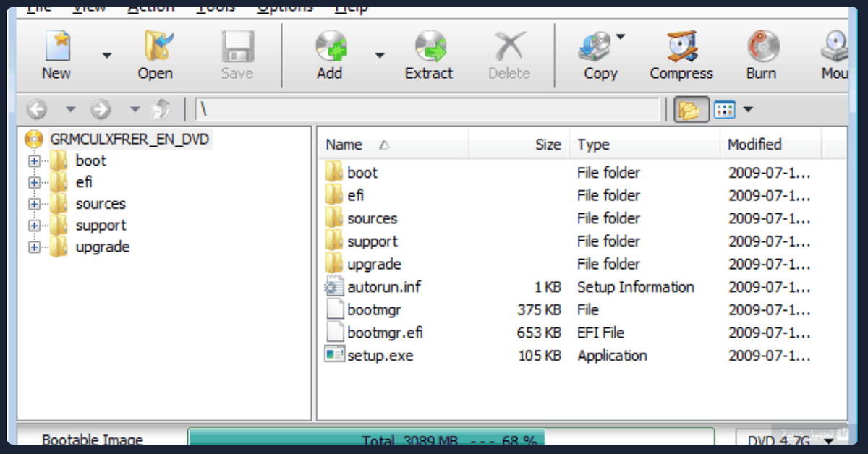Screen dimensions: 868x454
Task: Select the bootmgr.efi file
Action: (x=386, y=333)
